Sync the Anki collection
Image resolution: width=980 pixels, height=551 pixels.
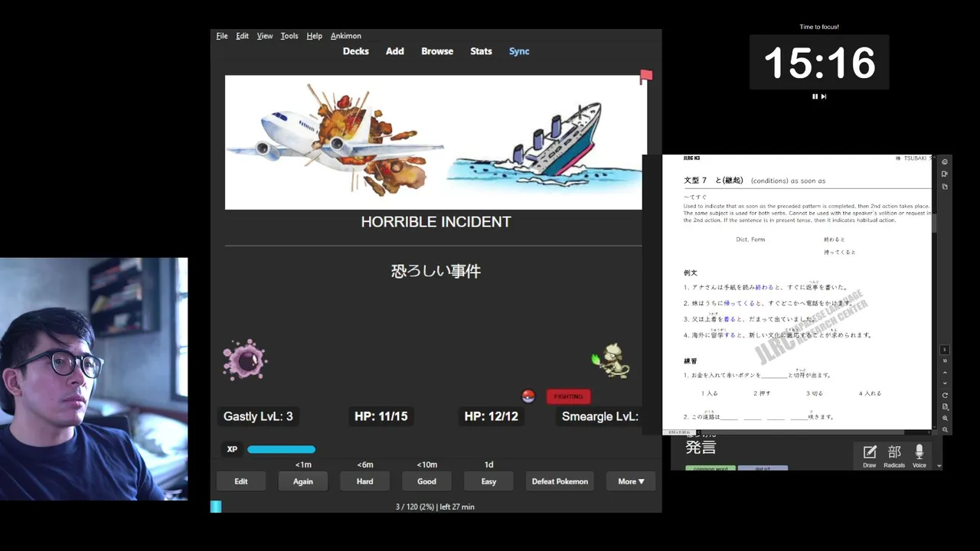pos(519,51)
